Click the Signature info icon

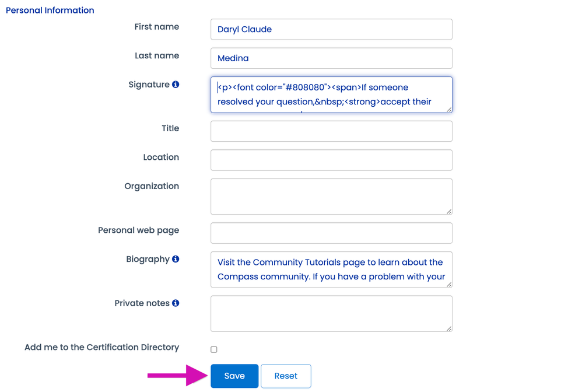176,85
